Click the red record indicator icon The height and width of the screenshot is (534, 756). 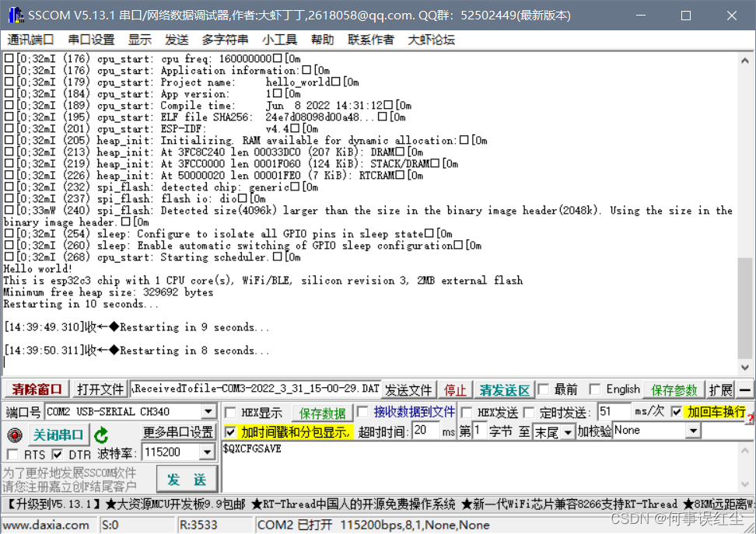tap(15, 435)
